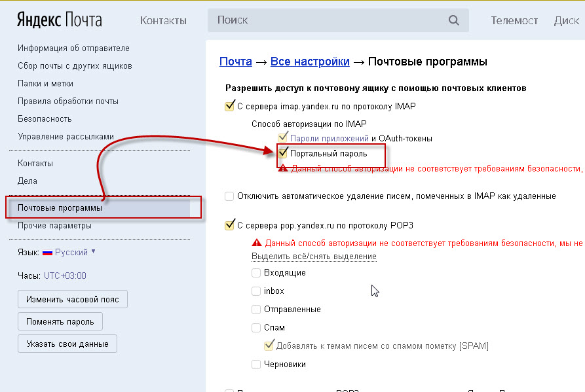Click the Изменить часовой пояс button
The width and height of the screenshot is (585, 392).
tap(72, 299)
